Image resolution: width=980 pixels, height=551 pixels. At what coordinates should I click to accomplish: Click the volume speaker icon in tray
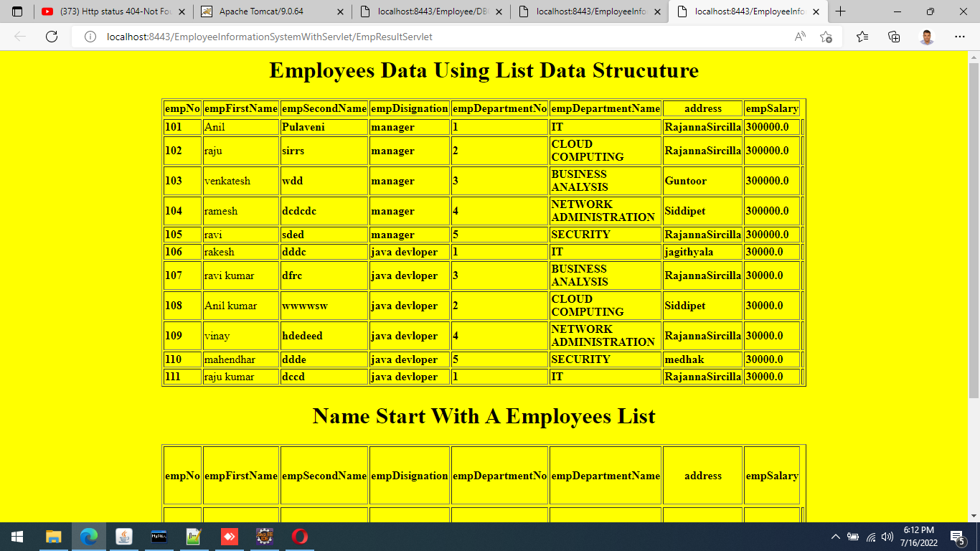click(x=887, y=537)
